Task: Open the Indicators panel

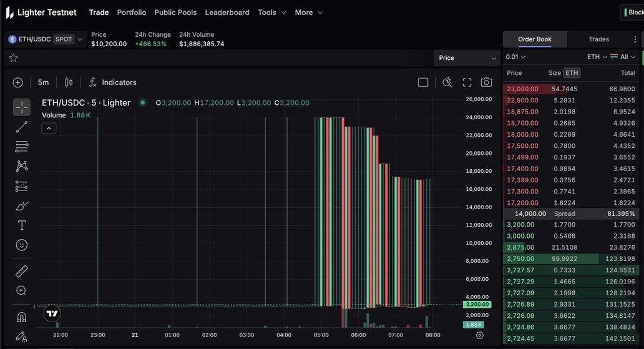Action: click(112, 82)
